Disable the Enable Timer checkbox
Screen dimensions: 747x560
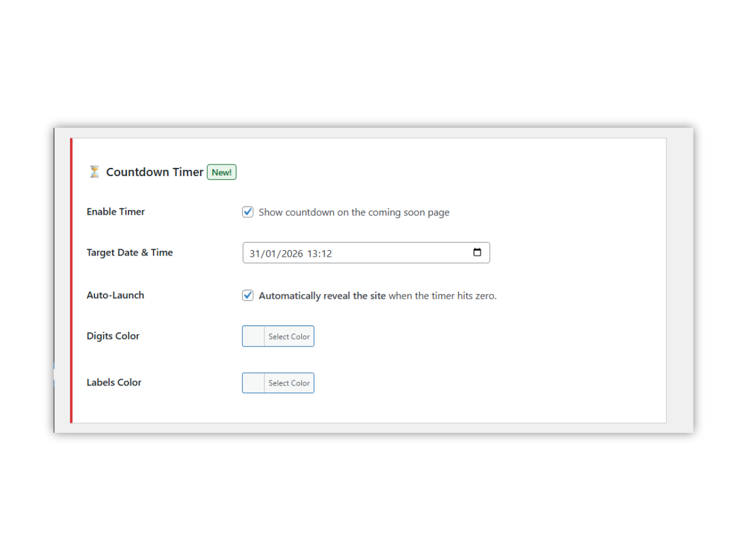248,212
